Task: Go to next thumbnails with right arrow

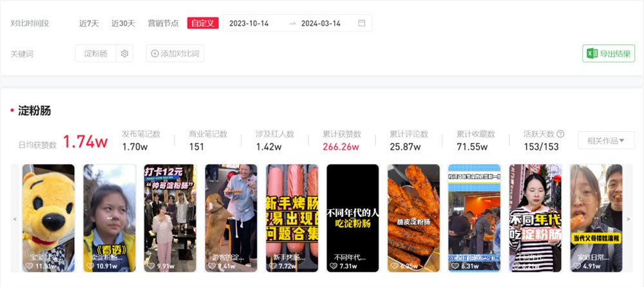Action: 628,219
